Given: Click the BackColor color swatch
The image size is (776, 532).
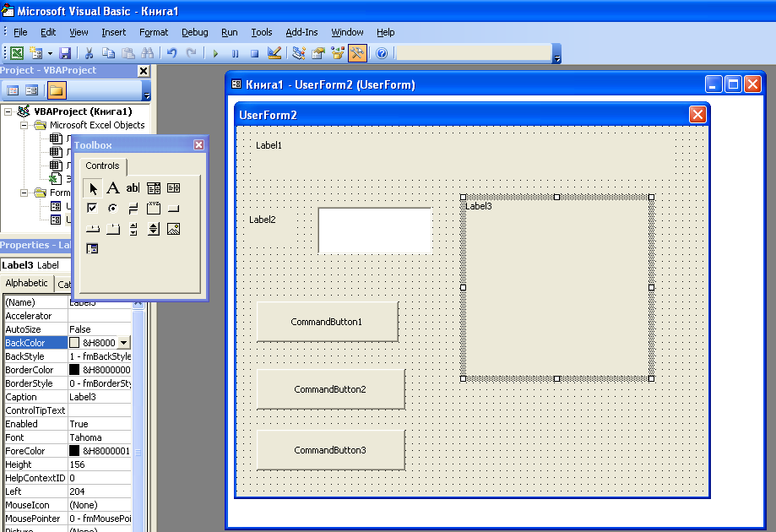Looking at the screenshot, I should pos(74,343).
